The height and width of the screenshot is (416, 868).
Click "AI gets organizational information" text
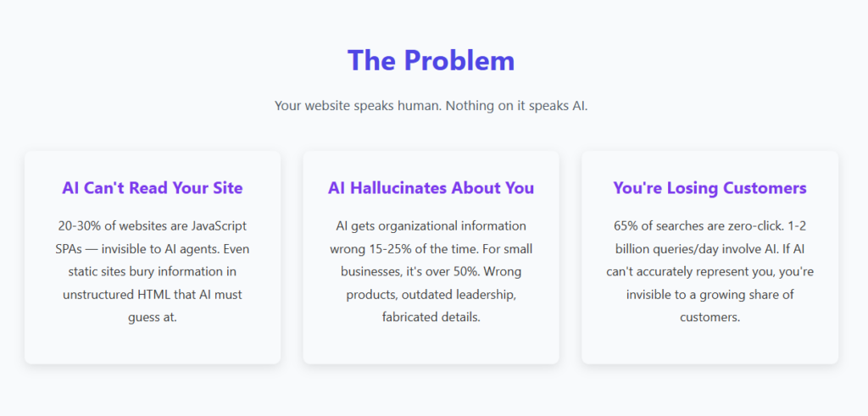click(431, 227)
